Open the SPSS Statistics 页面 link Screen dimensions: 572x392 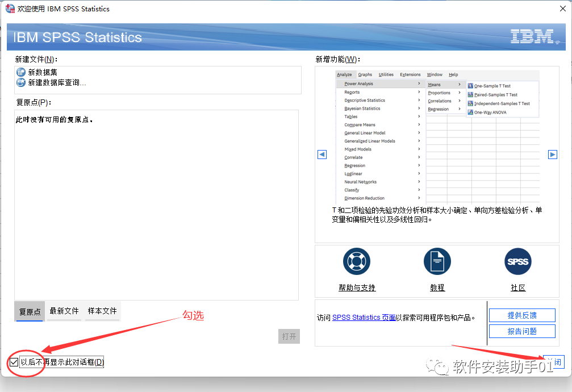point(364,318)
